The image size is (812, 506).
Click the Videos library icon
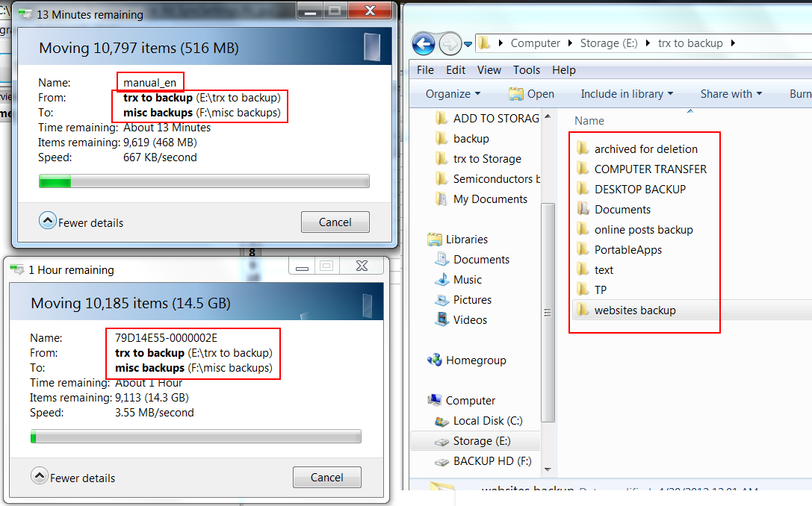[x=441, y=319]
